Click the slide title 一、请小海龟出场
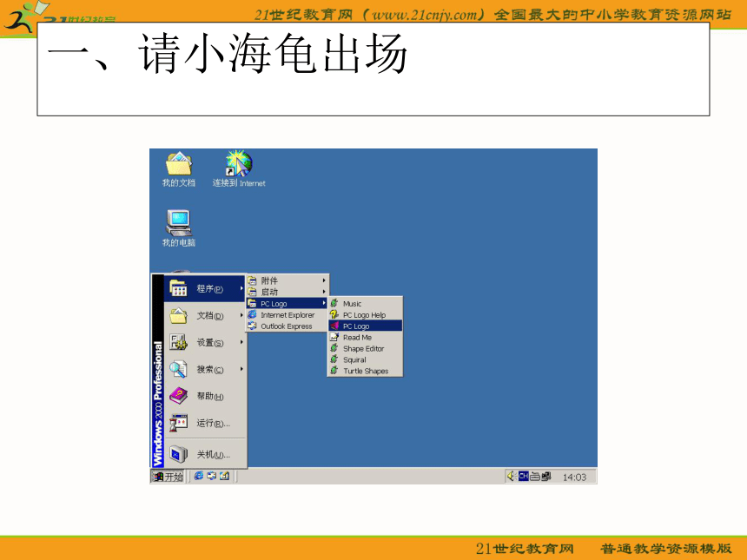Viewport: 747px width, 560px height. point(228,54)
